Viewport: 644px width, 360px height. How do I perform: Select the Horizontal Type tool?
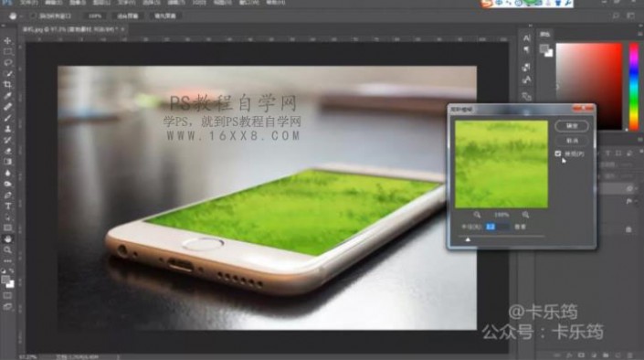click(8, 206)
